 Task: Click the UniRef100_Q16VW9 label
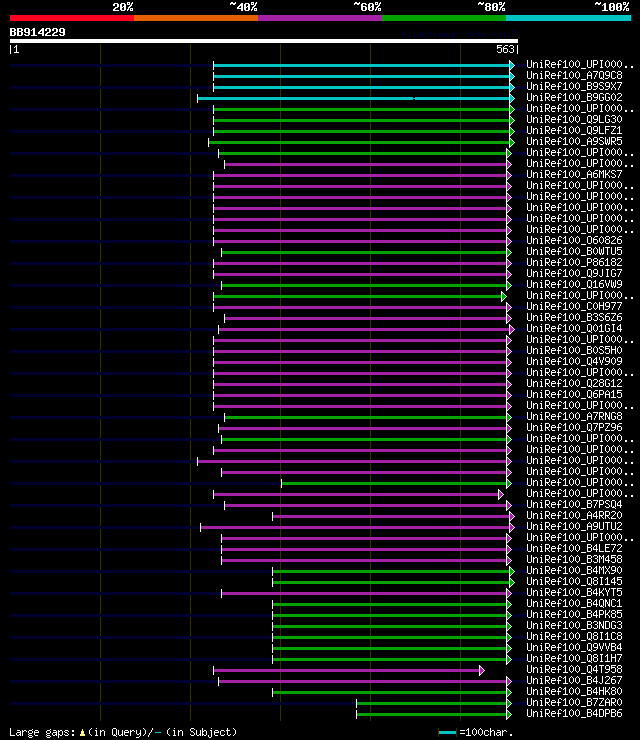pyautogui.click(x=574, y=284)
